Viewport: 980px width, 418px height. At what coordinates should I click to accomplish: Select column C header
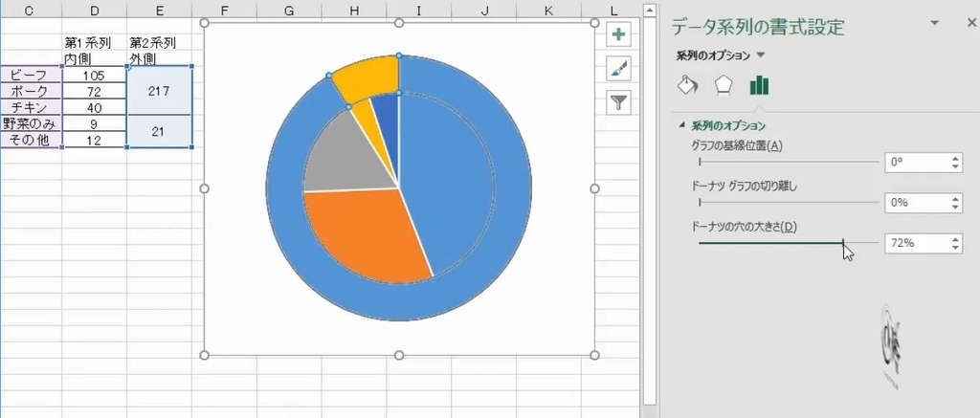30,10
